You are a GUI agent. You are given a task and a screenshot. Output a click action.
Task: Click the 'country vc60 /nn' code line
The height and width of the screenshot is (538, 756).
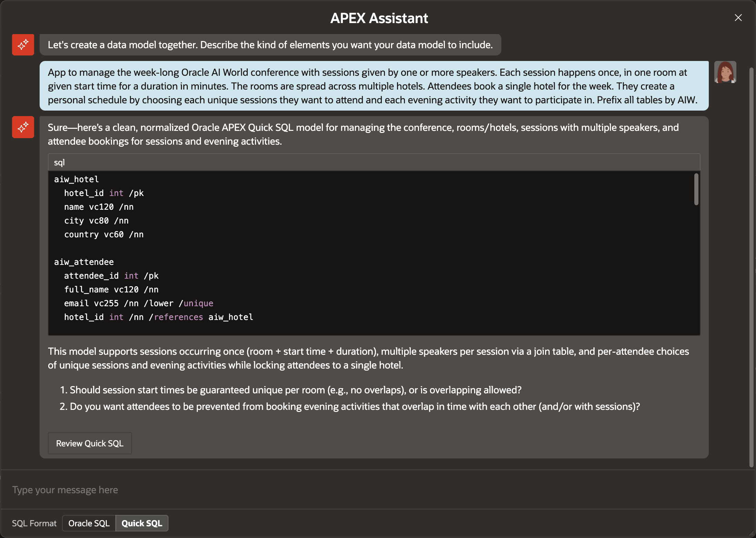coord(104,234)
